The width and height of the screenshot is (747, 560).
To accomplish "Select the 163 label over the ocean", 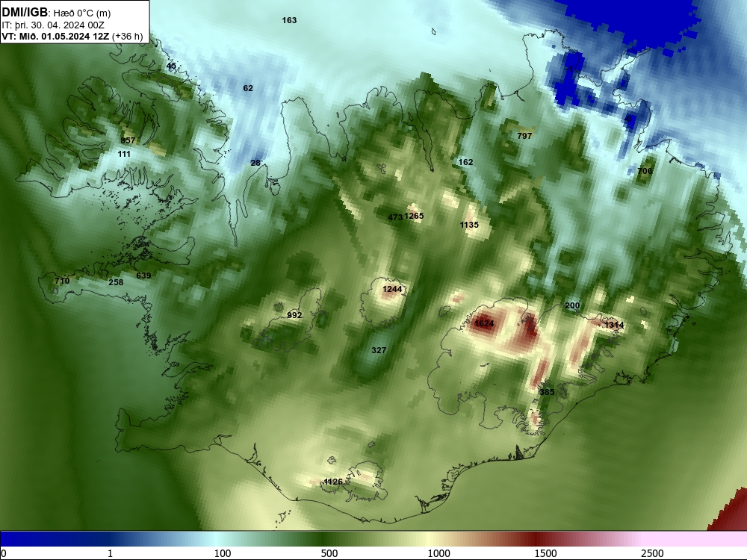I will [x=289, y=20].
